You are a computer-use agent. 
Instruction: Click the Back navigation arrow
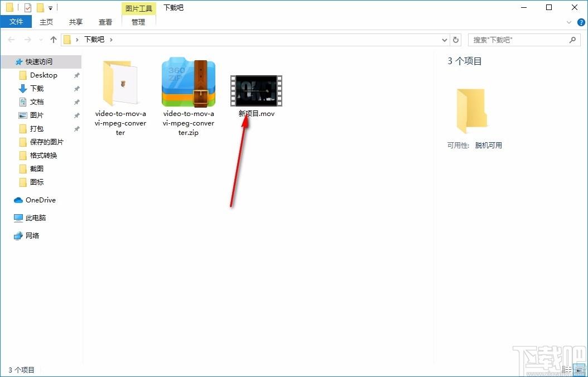(x=11, y=40)
